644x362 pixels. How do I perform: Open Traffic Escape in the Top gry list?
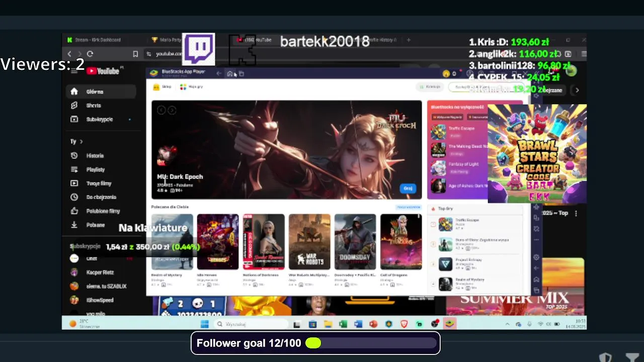tap(473, 224)
